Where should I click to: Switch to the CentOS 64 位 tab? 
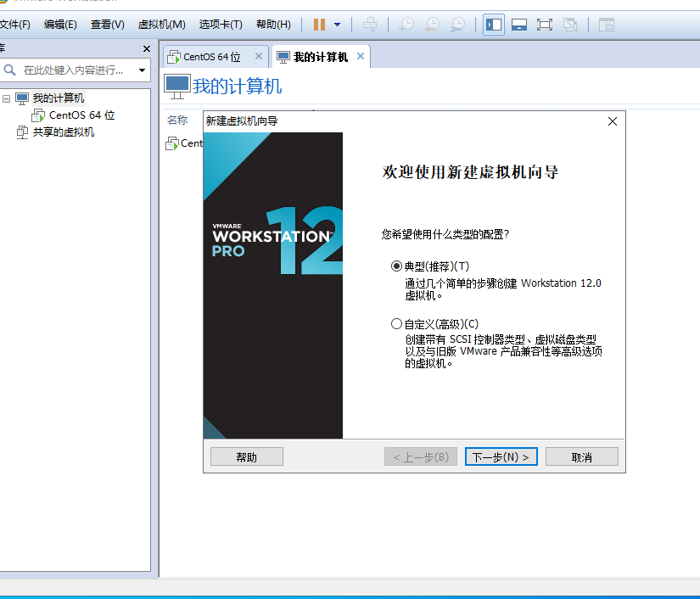(211, 57)
